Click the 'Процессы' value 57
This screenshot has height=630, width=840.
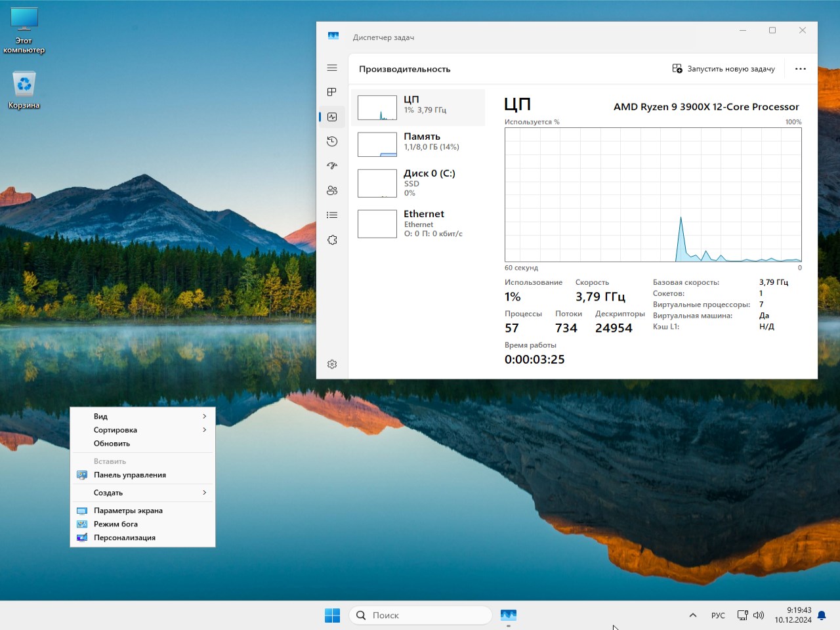[512, 328]
